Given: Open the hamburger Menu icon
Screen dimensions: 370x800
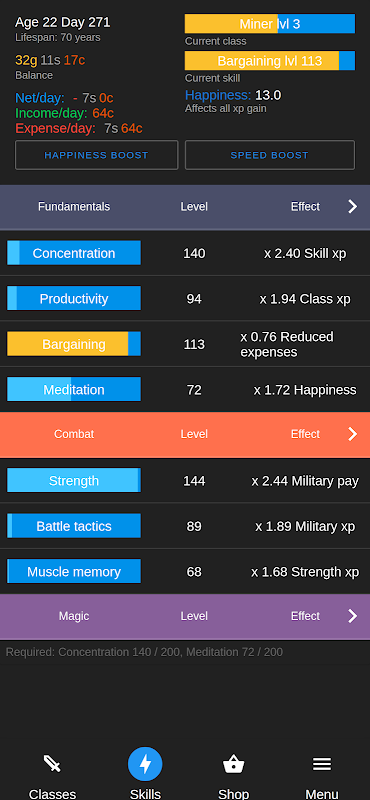Looking at the screenshot, I should [322, 764].
